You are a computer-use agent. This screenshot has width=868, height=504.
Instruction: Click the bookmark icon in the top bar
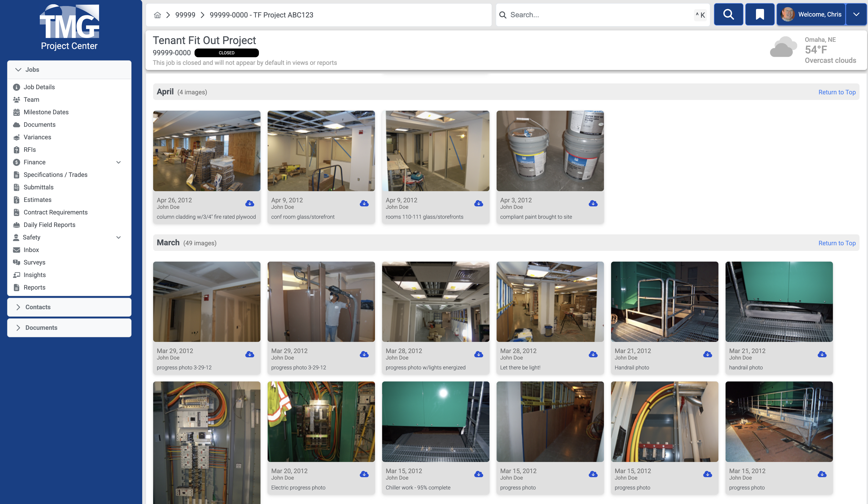[x=760, y=14]
